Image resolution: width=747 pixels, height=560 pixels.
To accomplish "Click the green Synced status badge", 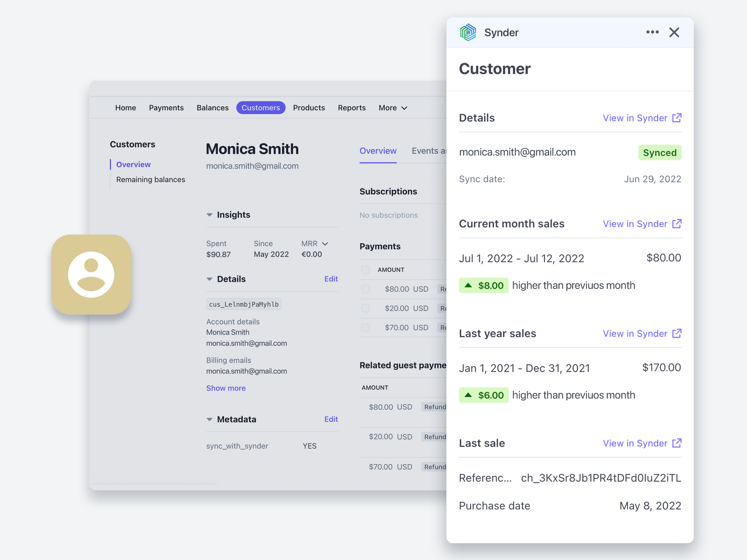I will pos(660,152).
